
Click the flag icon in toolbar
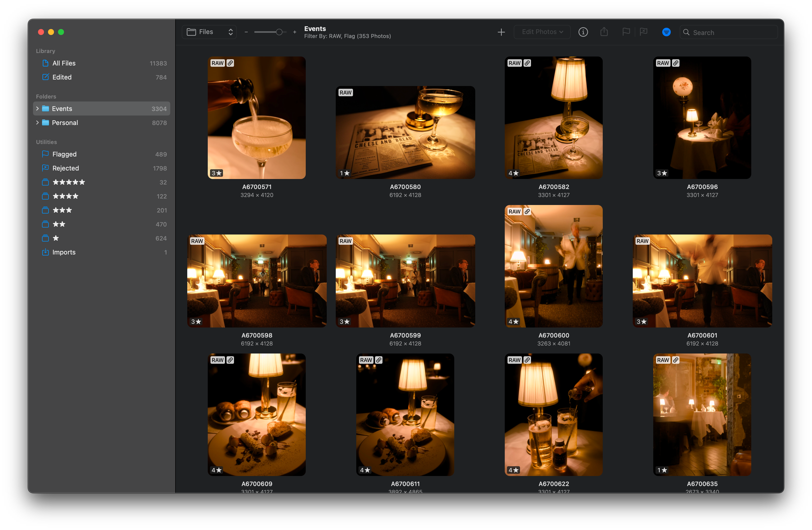[626, 32]
